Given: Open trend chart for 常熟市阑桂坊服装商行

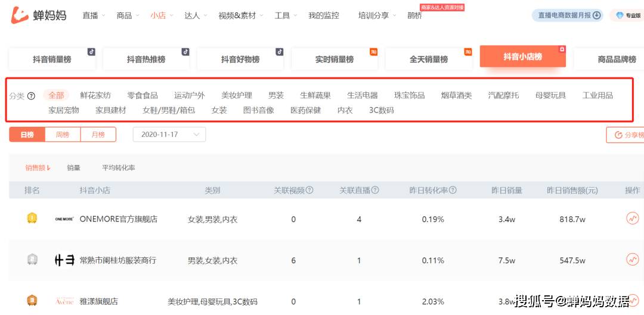Looking at the screenshot, I should click(x=633, y=260).
